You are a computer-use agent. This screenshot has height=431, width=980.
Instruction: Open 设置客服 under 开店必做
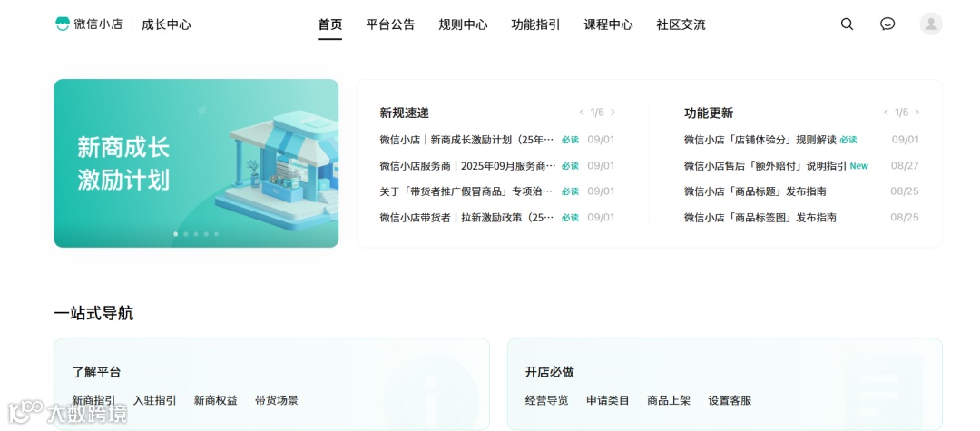pyautogui.click(x=730, y=400)
